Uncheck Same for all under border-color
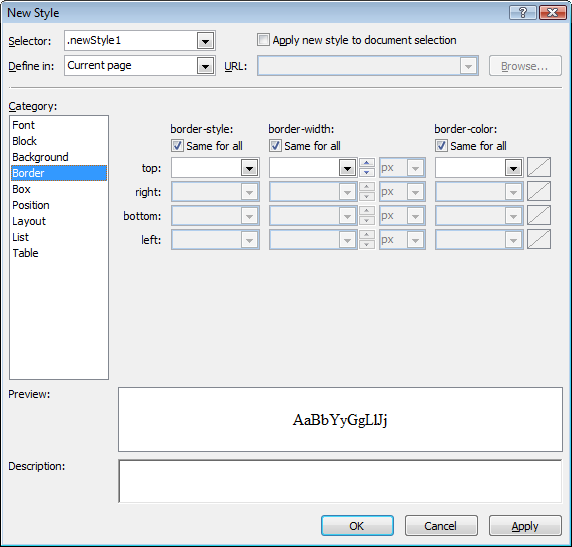 point(441,146)
